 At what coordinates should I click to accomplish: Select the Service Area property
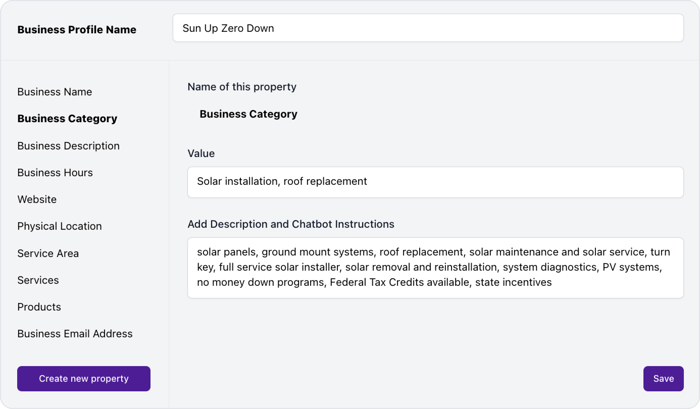click(x=48, y=254)
